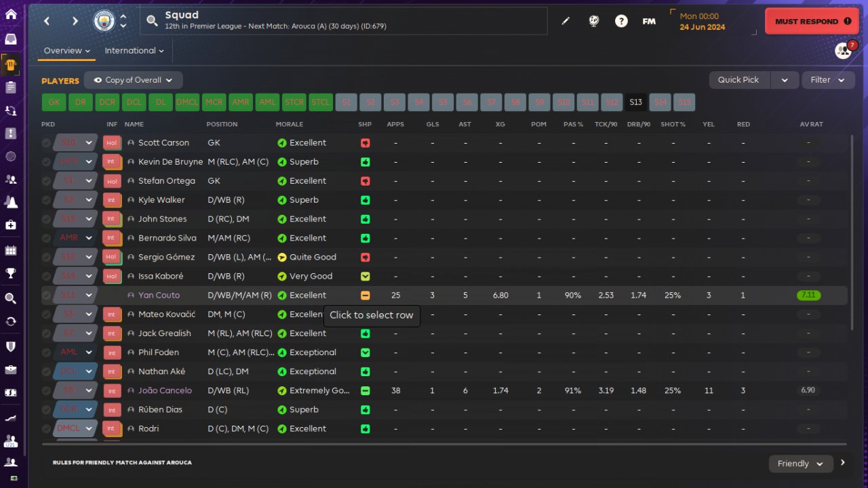868x488 pixels.
Task: Open Phil Foden's AML position dropdown
Action: (76, 352)
